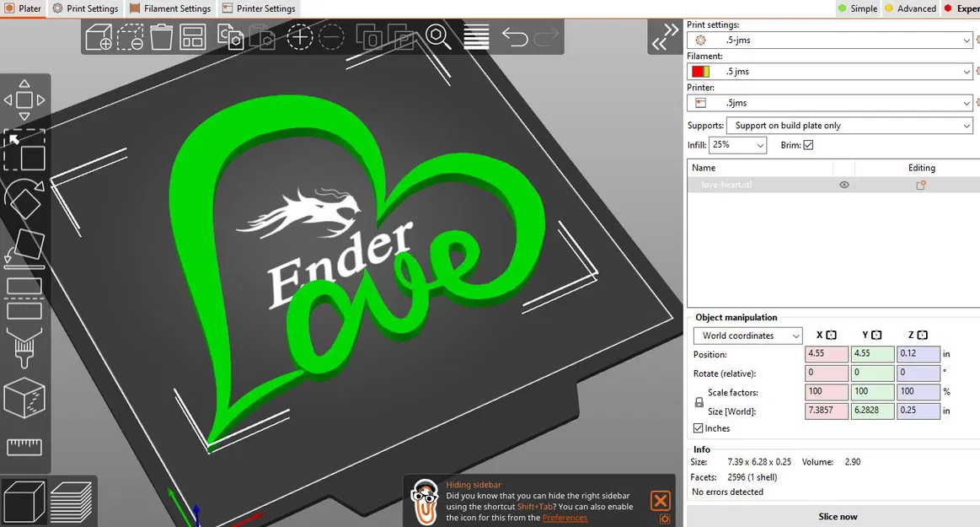Open Search with the magnifier icon
The image size is (980, 527).
[x=438, y=37]
